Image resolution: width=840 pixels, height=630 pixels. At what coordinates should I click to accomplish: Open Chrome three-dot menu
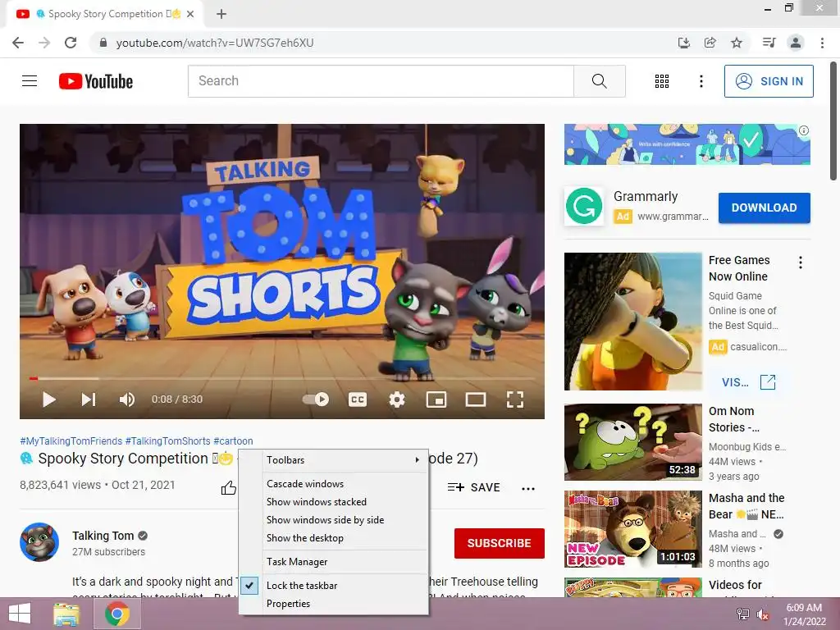coord(822,43)
